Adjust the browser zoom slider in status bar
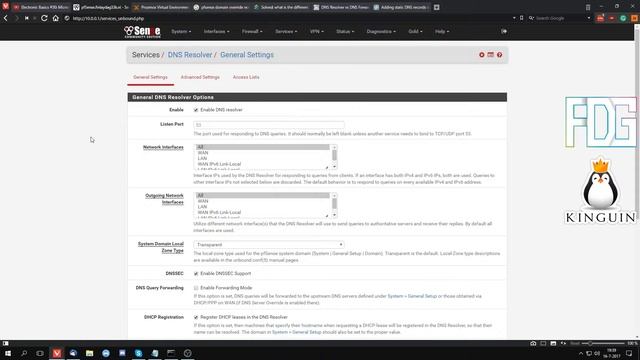The height and width of the screenshot is (360, 640). tap(603, 343)
